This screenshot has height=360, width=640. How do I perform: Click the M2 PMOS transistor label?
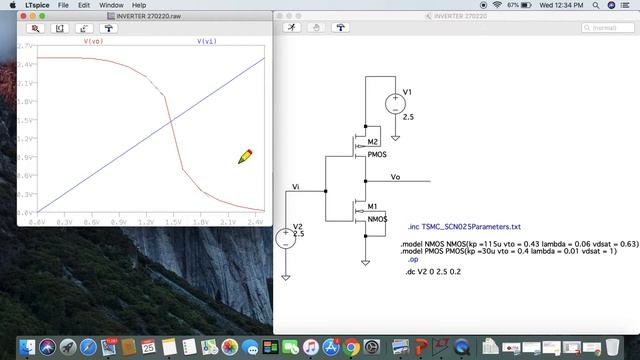click(x=373, y=142)
